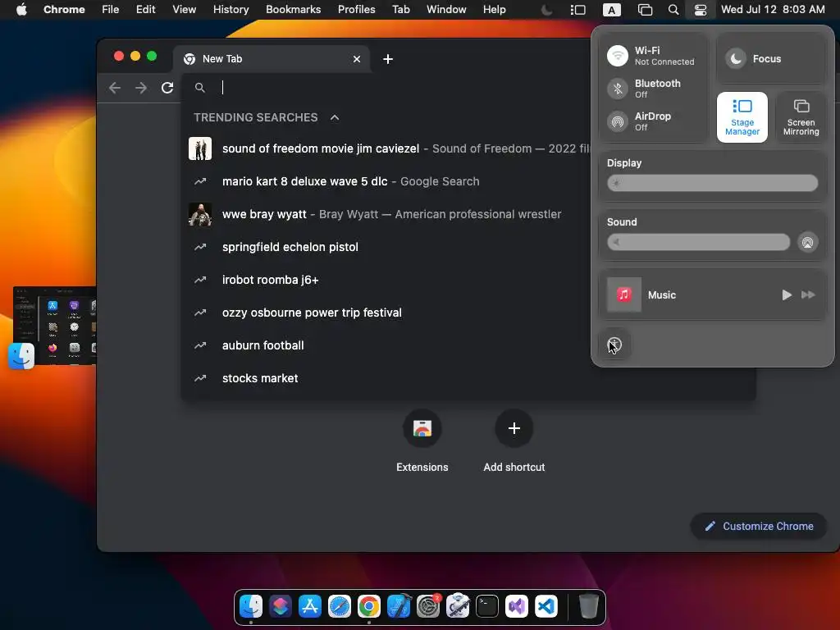Click the address bar input field

tap(402, 87)
